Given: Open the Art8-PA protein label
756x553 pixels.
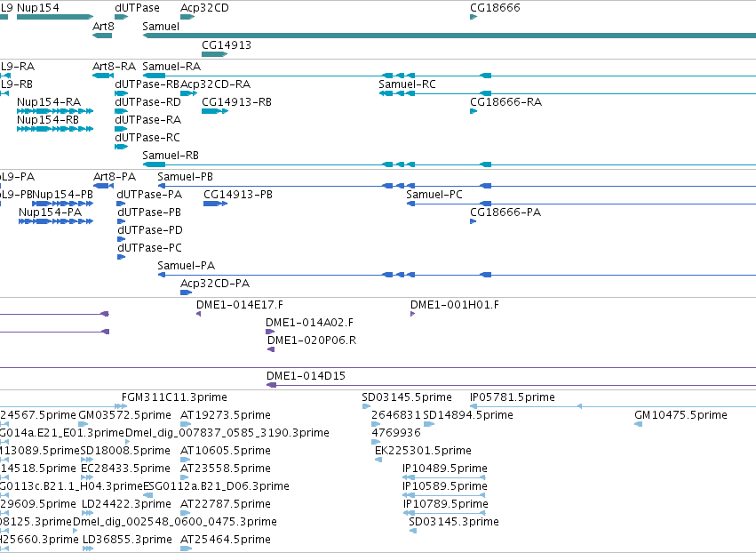Looking at the screenshot, I should tap(115, 177).
